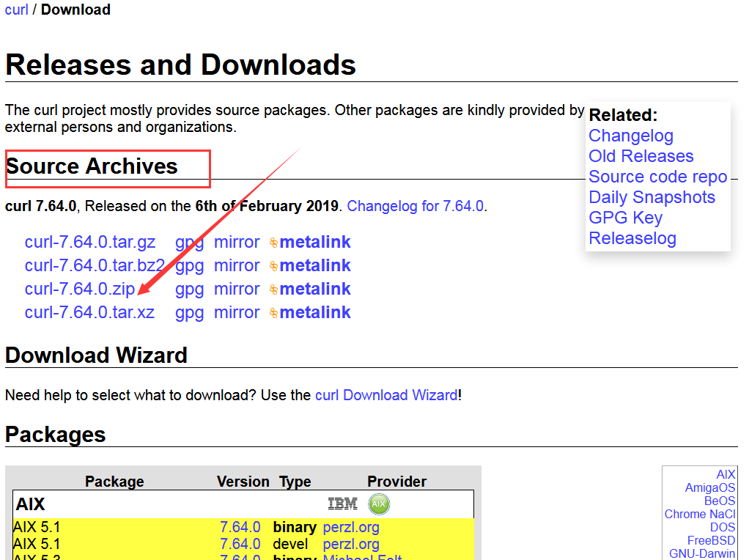Click the IBM logo in AIX row
This screenshot has width=749, height=560.
tap(342, 504)
